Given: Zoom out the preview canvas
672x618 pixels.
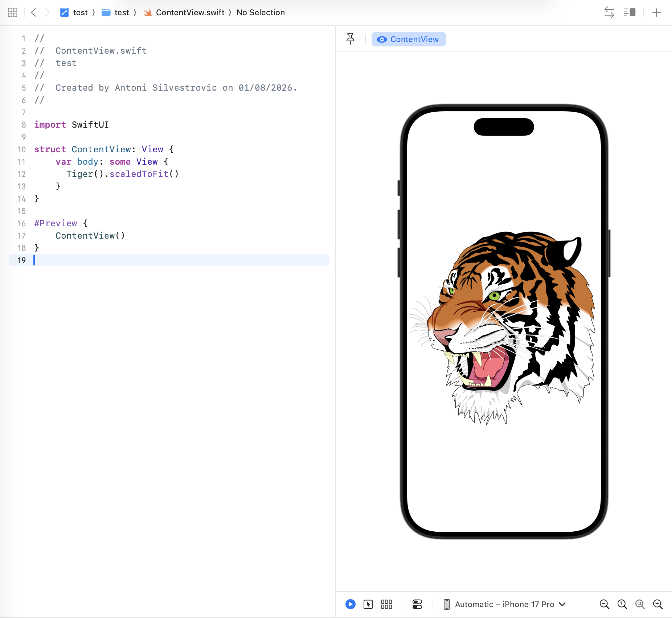Looking at the screenshot, I should [605, 604].
